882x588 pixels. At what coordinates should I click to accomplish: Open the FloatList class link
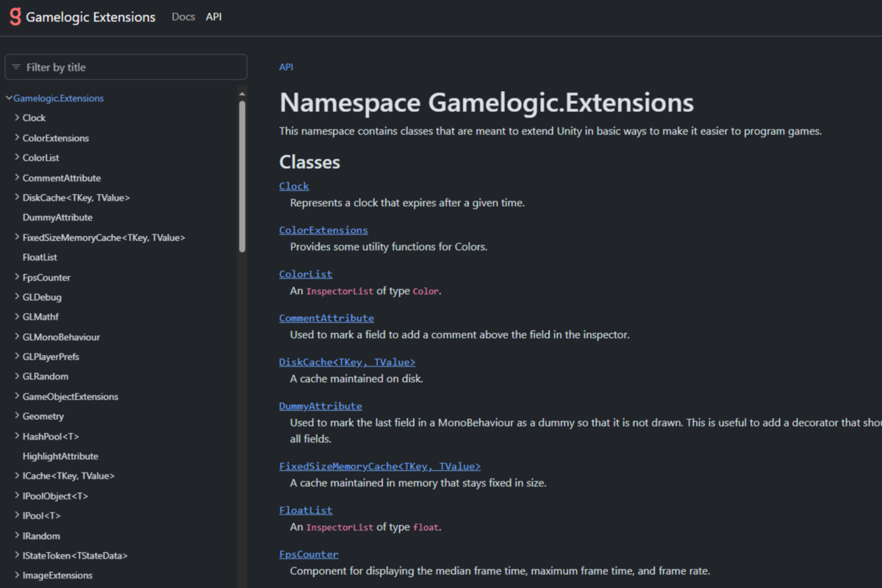coord(306,511)
